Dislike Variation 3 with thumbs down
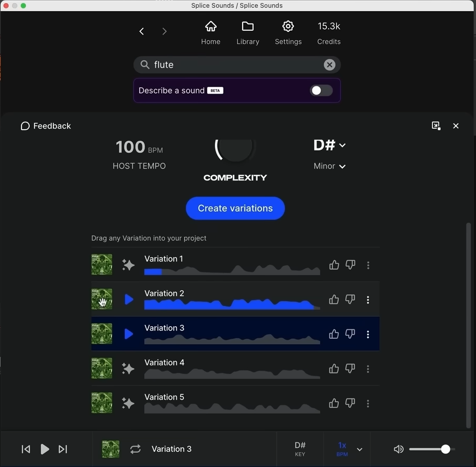The height and width of the screenshot is (467, 476). (350, 334)
